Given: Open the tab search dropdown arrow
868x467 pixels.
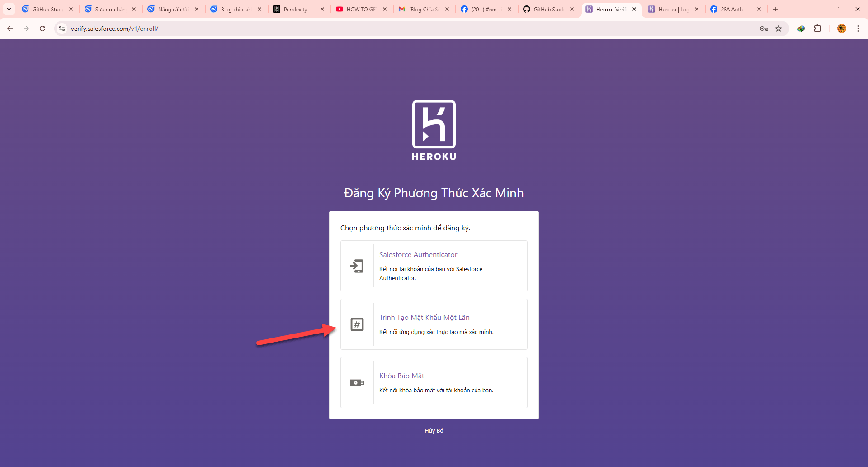Looking at the screenshot, I should [x=9, y=9].
